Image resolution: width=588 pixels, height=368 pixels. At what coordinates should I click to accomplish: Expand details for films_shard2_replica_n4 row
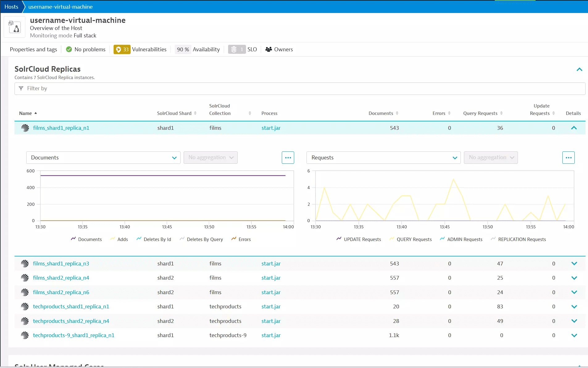(x=574, y=278)
